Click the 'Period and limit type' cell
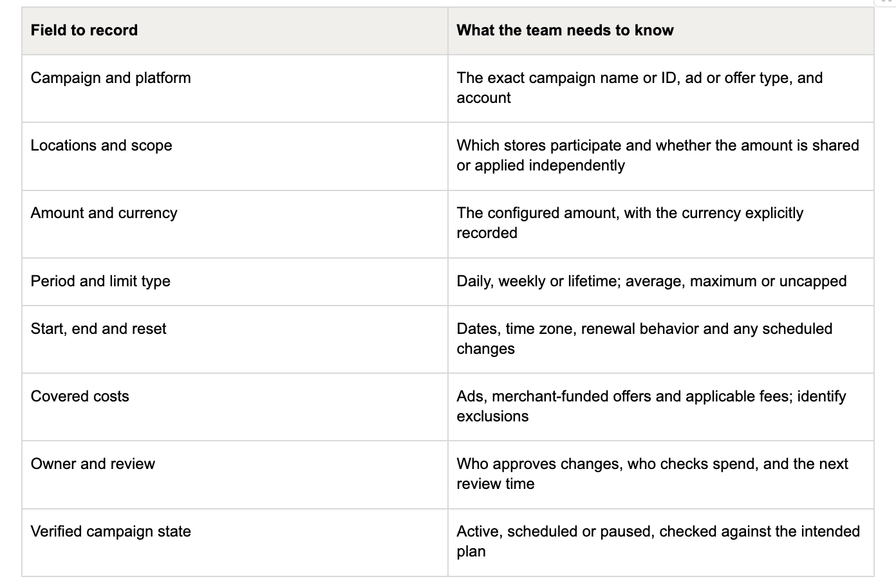This screenshot has height=588, width=896. (235, 282)
